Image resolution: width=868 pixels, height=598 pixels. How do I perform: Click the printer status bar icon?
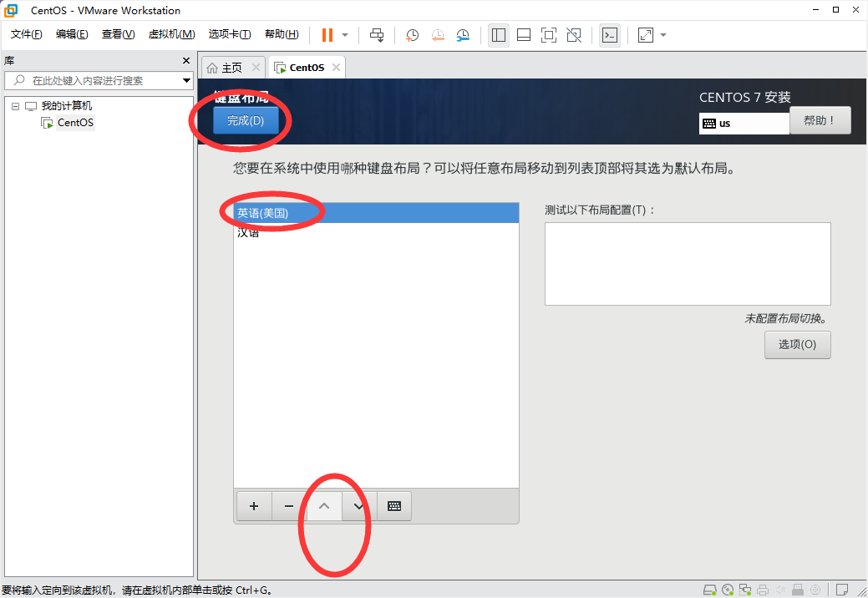[x=763, y=590]
